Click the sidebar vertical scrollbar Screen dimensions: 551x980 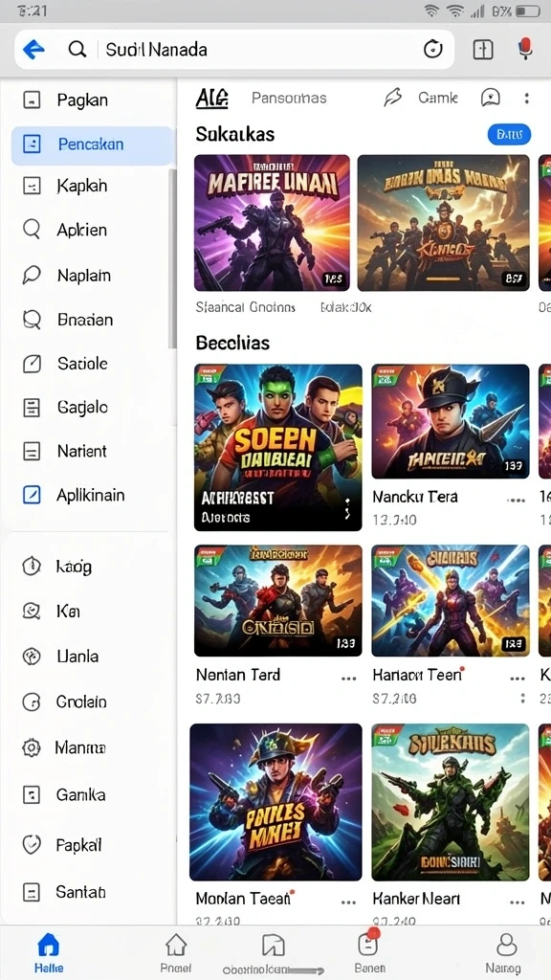pyautogui.click(x=173, y=257)
